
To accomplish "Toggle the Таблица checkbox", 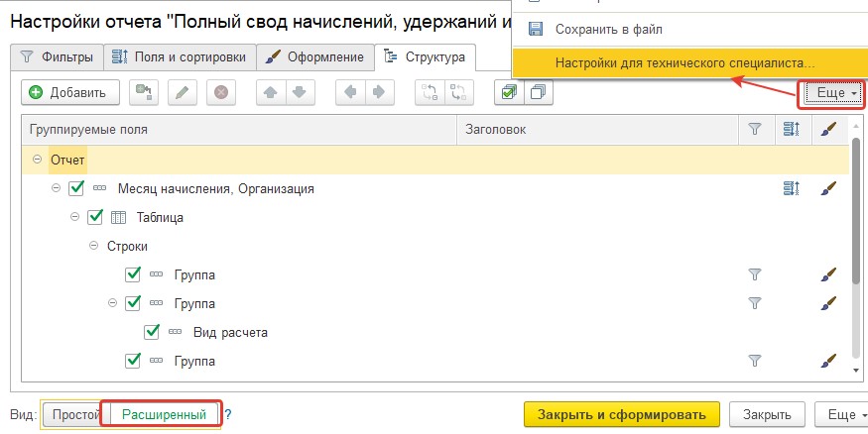I will 95,217.
